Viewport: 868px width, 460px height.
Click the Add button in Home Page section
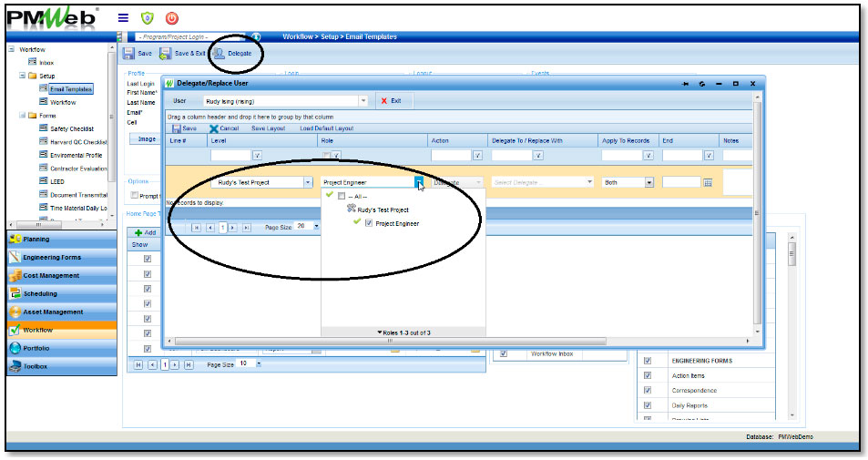click(x=145, y=232)
